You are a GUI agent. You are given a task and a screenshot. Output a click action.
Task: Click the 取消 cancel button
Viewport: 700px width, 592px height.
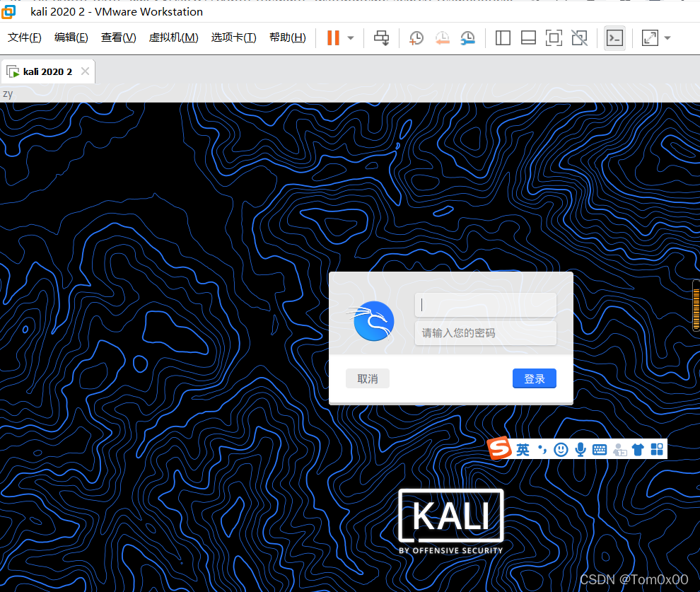[x=368, y=378]
